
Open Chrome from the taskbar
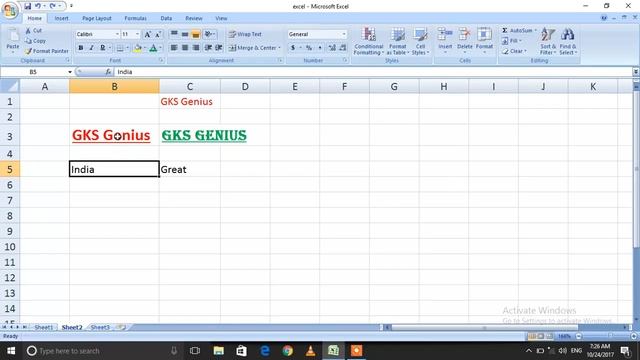coord(287,351)
